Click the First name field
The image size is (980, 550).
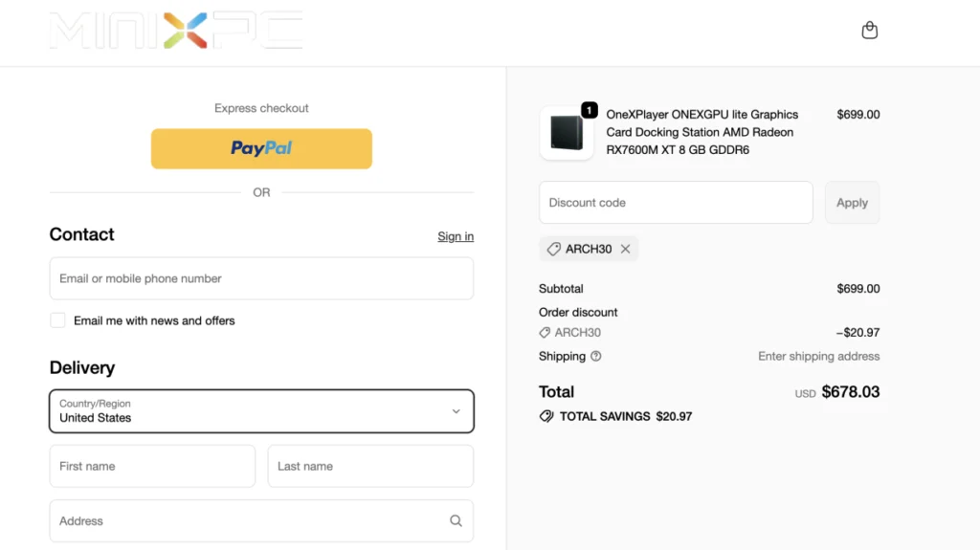click(152, 467)
